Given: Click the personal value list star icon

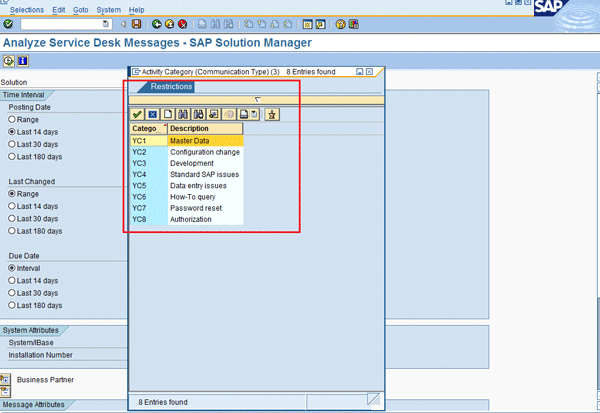Looking at the screenshot, I should (272, 114).
